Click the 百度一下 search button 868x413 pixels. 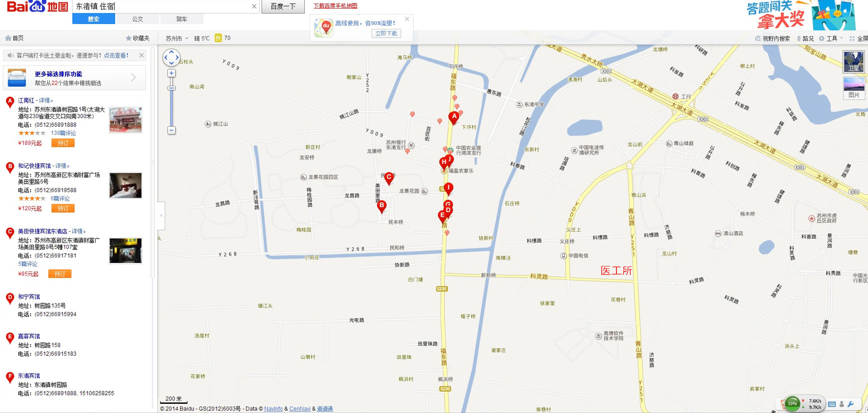pos(283,6)
